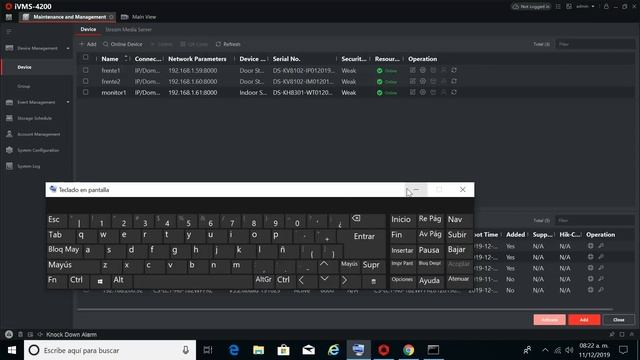The image size is (640, 360).
Task: Collapse the left sidebar menu icon
Action: pyautogui.click(x=9, y=31)
